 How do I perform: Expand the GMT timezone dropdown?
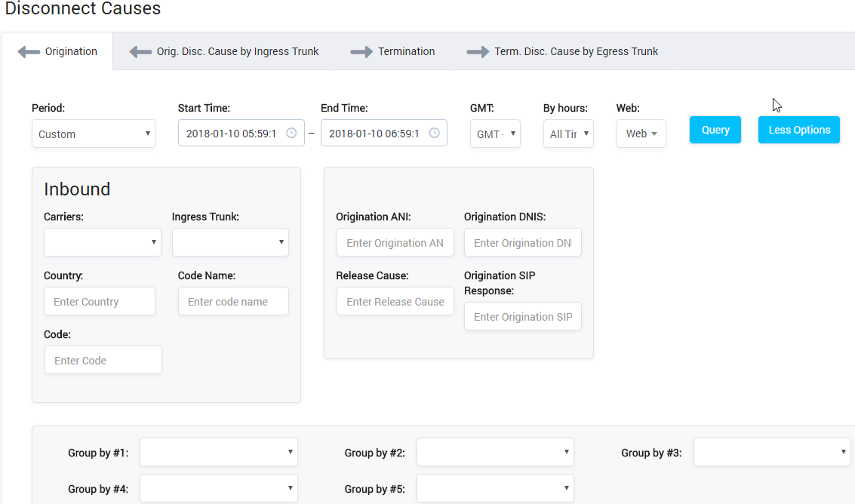(x=495, y=134)
